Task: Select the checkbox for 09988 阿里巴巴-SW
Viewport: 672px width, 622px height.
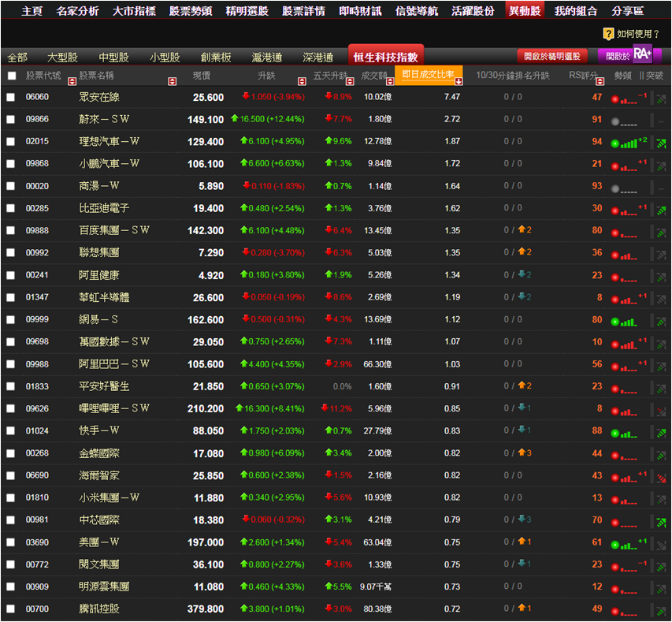Action: tap(10, 364)
